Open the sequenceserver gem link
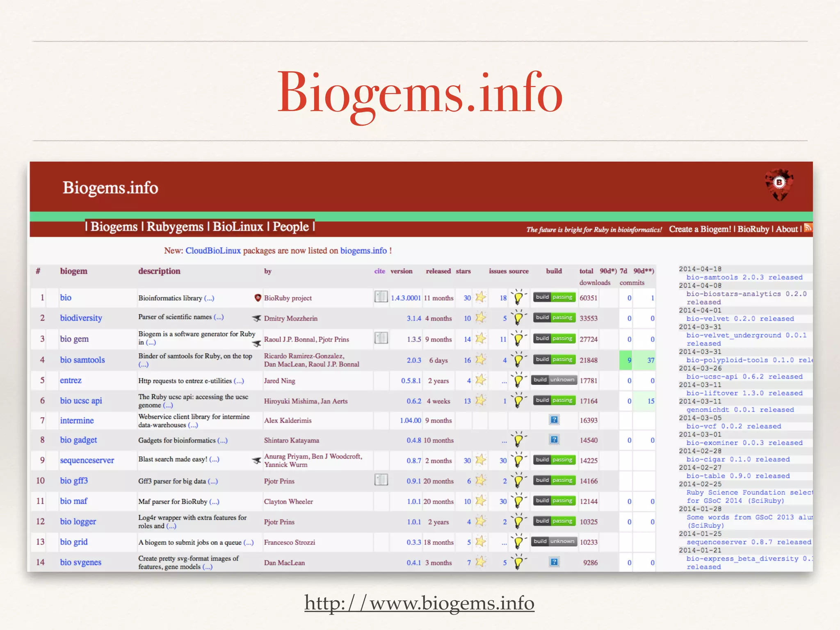840x630 pixels. [87, 460]
